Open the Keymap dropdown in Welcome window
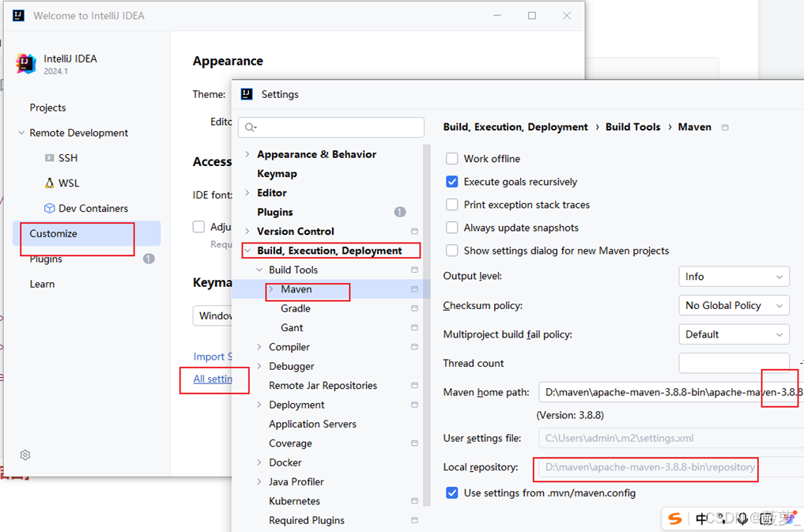The image size is (804, 532). click(213, 315)
